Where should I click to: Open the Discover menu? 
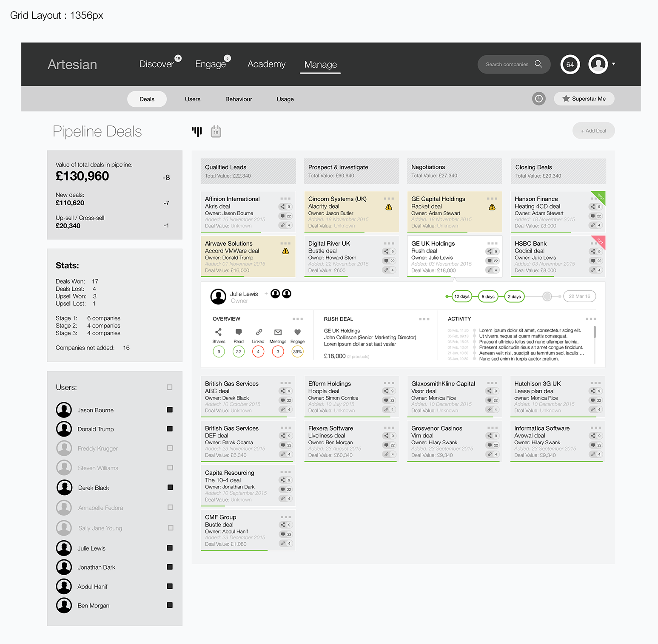[x=157, y=64]
